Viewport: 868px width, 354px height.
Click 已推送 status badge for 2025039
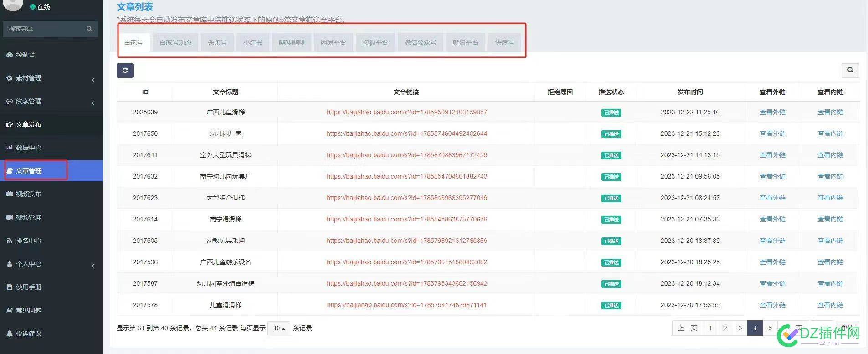(611, 113)
